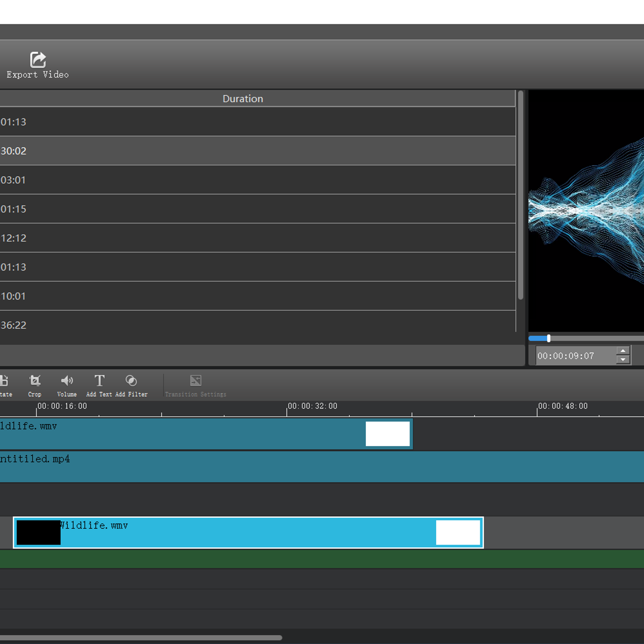This screenshot has width=644, height=644.
Task: Click the horizontal timeline scrollbar
Action: point(141,638)
